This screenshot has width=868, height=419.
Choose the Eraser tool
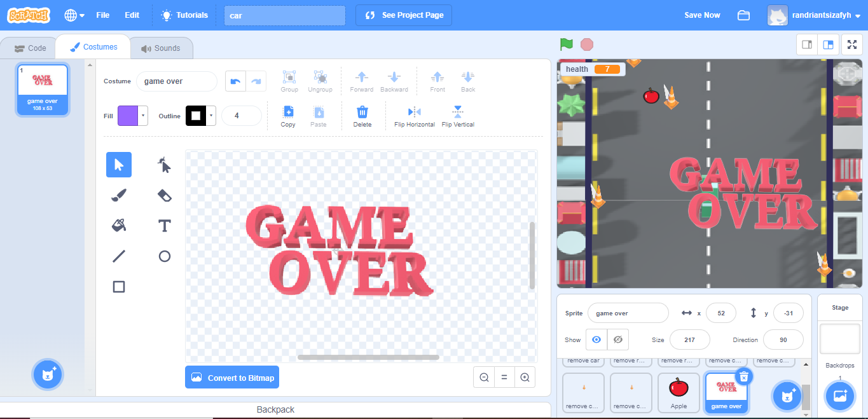pos(164,195)
